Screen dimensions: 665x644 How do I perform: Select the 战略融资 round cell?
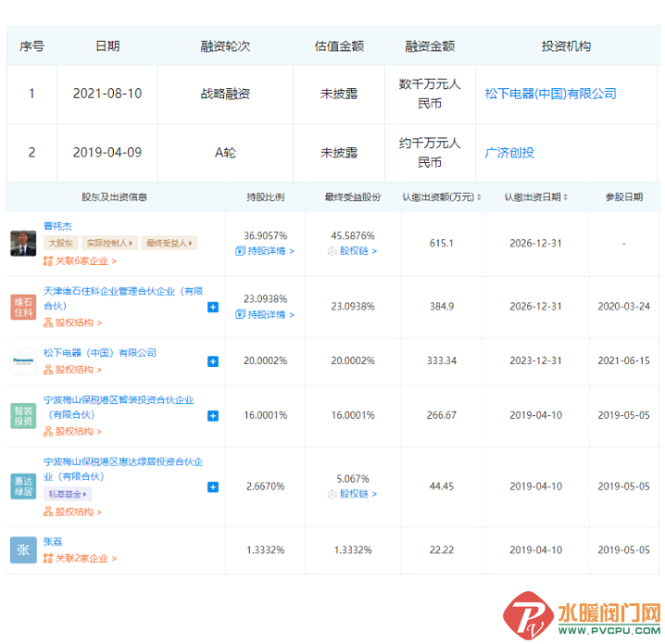click(225, 94)
